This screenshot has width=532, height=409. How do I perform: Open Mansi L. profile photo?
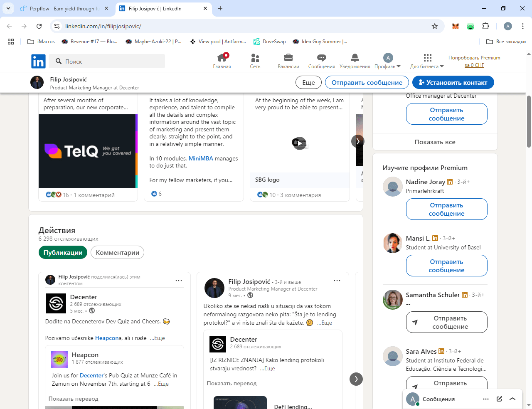(393, 243)
